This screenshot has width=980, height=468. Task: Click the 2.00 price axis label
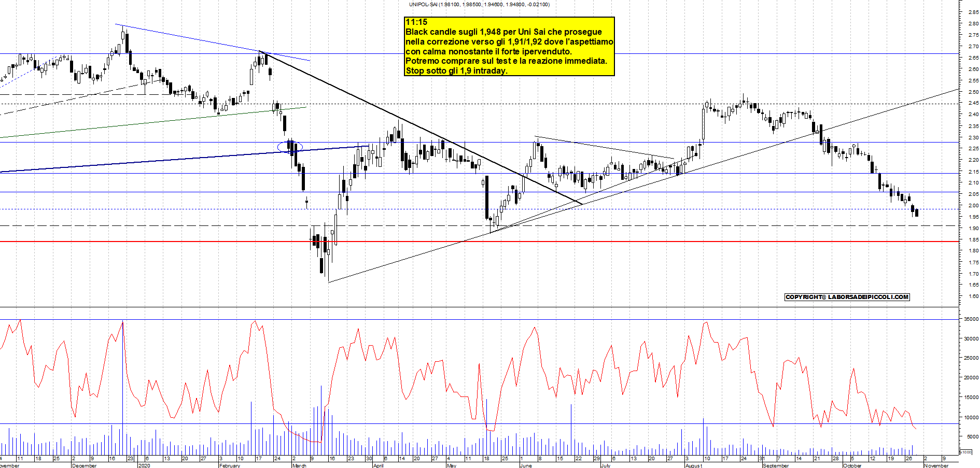click(x=973, y=206)
